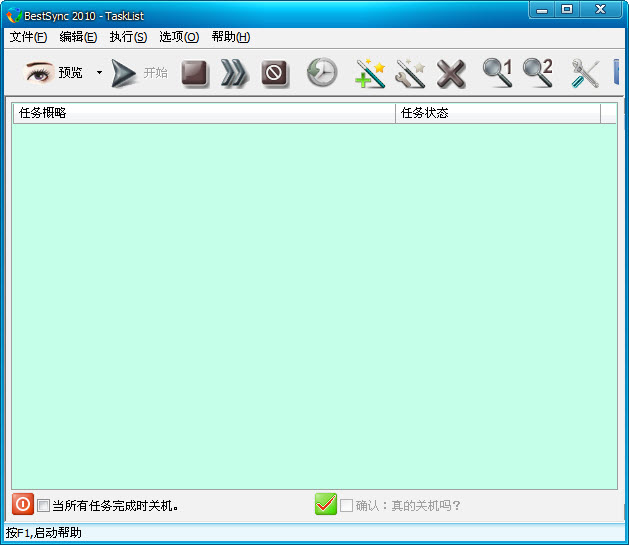Minimize the BestSync 2010 window
The image size is (629, 545).
pos(542,10)
